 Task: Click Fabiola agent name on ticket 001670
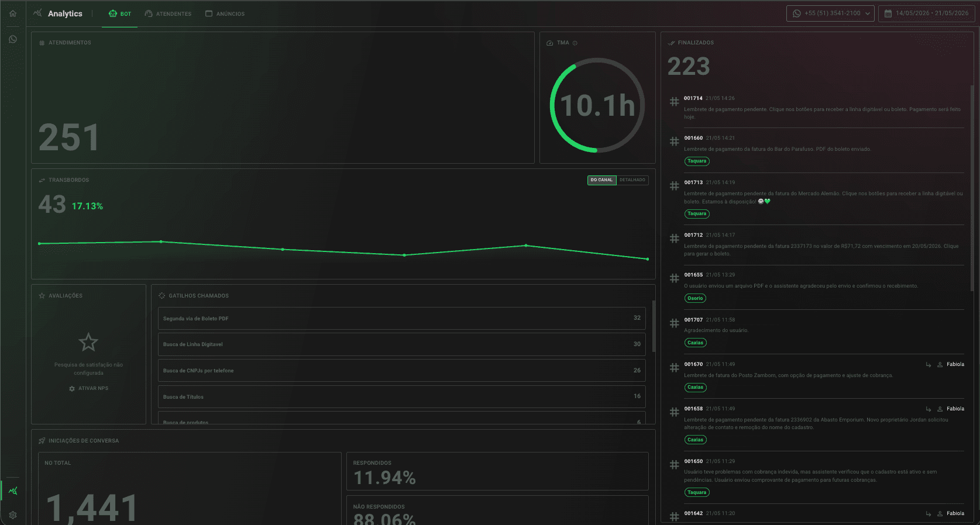pos(955,364)
